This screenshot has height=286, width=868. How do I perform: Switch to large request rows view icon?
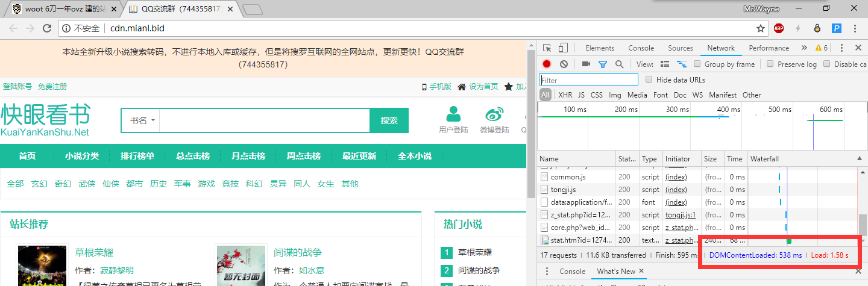pos(665,64)
